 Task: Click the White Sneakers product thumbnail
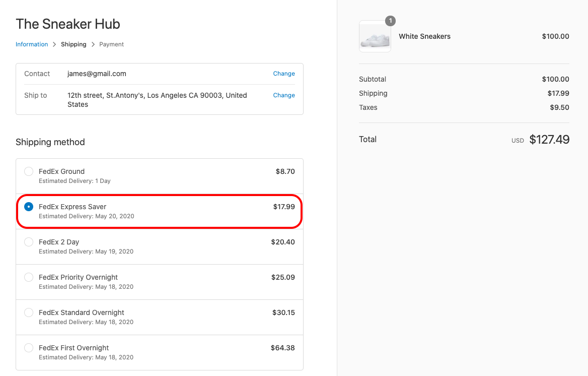point(375,36)
